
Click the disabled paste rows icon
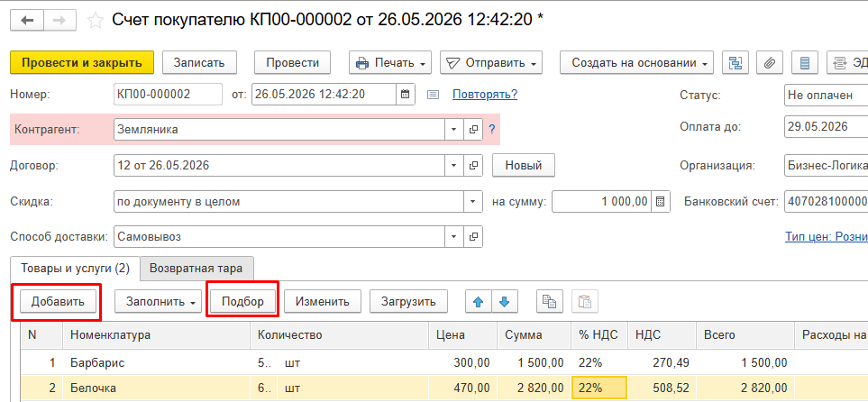pos(585,302)
